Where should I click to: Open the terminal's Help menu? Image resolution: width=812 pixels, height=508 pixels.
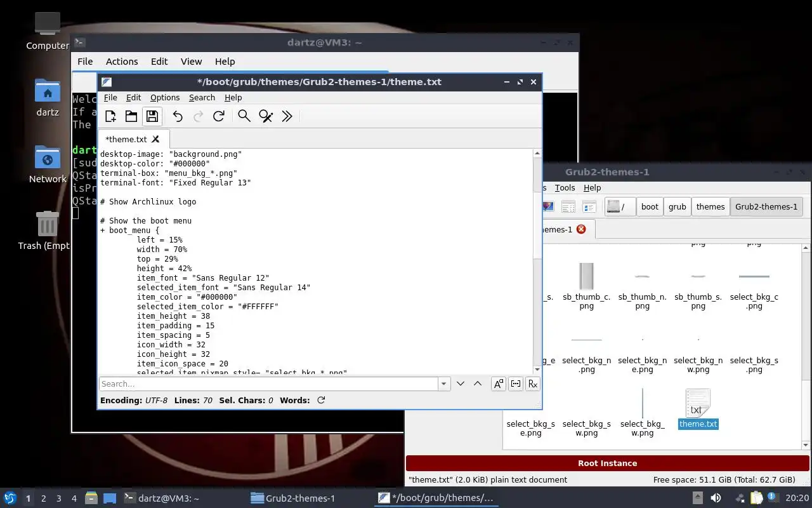225,62
